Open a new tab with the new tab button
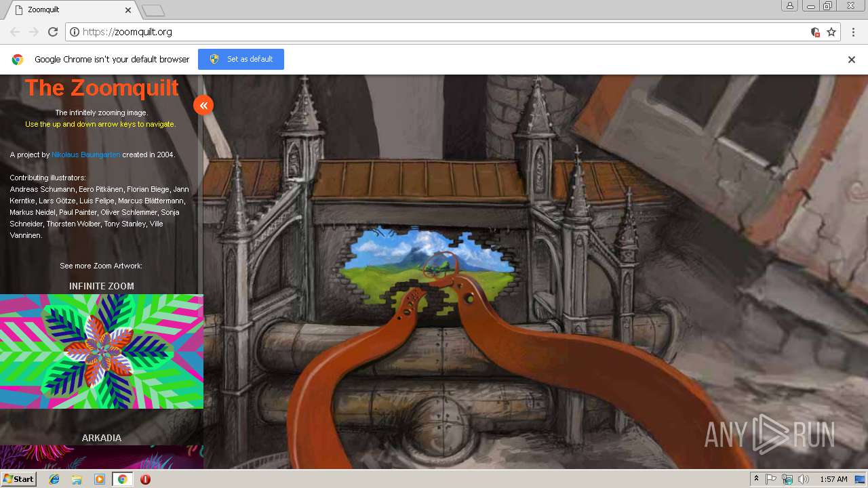868x488 pixels. pyautogui.click(x=153, y=10)
